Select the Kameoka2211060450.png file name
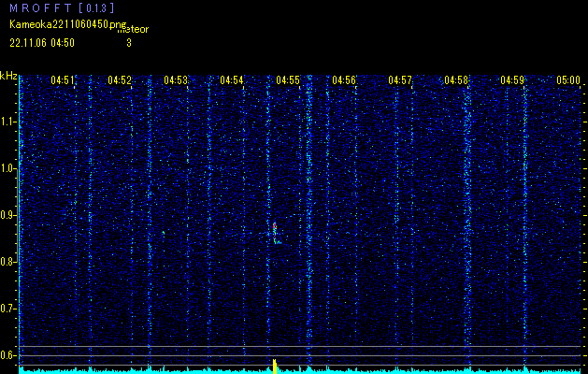Image resolution: width=588 pixels, height=374 pixels. [68, 24]
